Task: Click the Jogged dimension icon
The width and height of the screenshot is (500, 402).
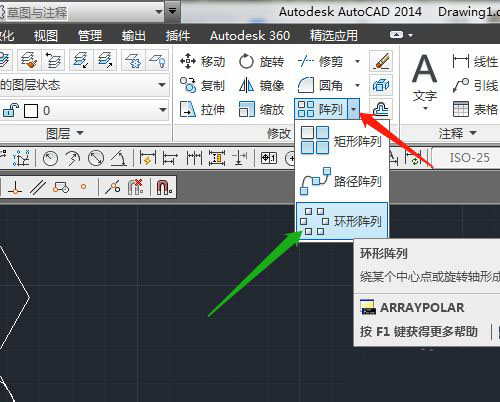Action: tap(73, 158)
